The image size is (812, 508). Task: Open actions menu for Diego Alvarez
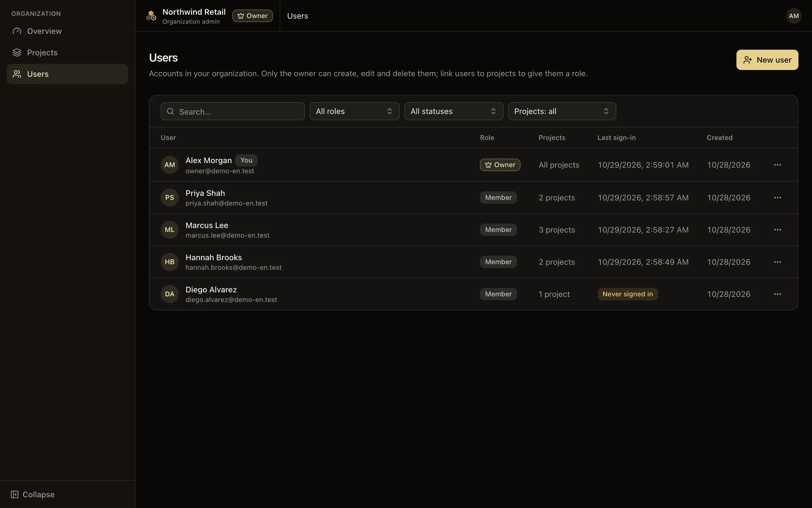[x=777, y=294]
